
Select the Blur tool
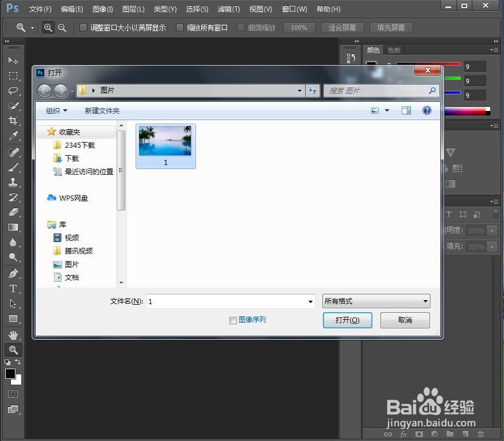(x=13, y=242)
